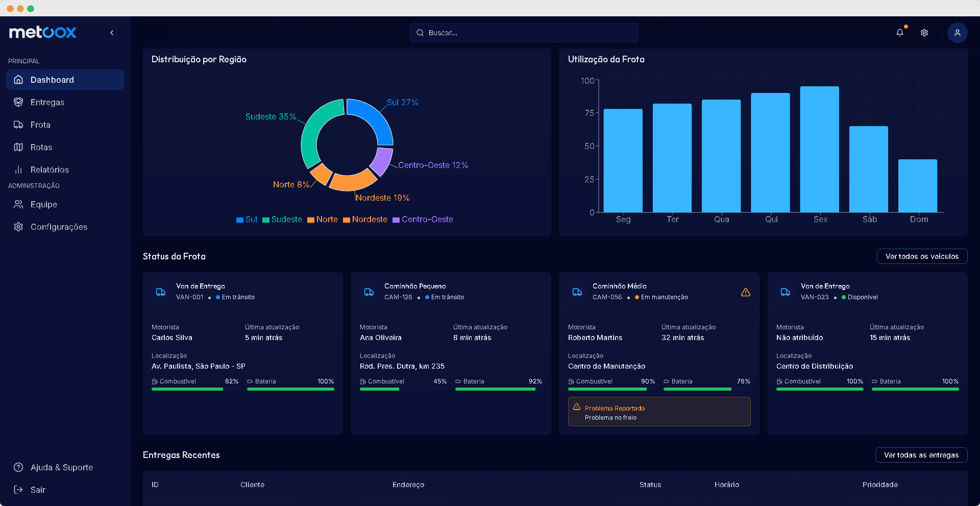
Task: Open the user profile avatar
Action: coord(958,33)
